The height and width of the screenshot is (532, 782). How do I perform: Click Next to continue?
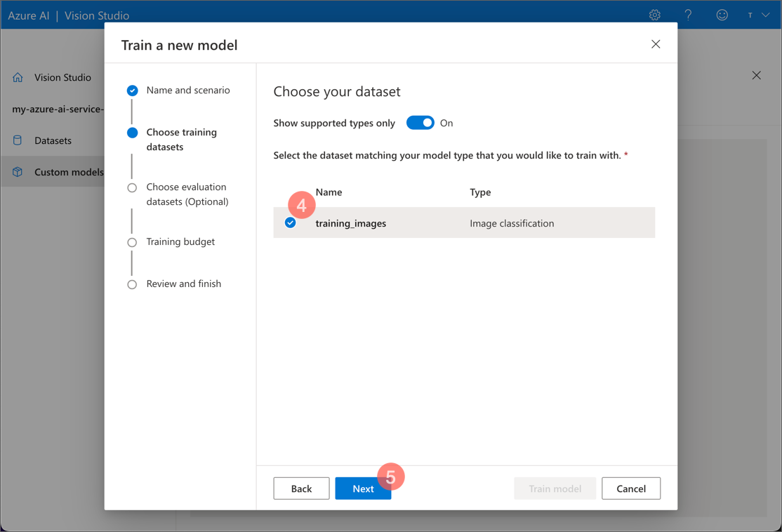tap(363, 488)
